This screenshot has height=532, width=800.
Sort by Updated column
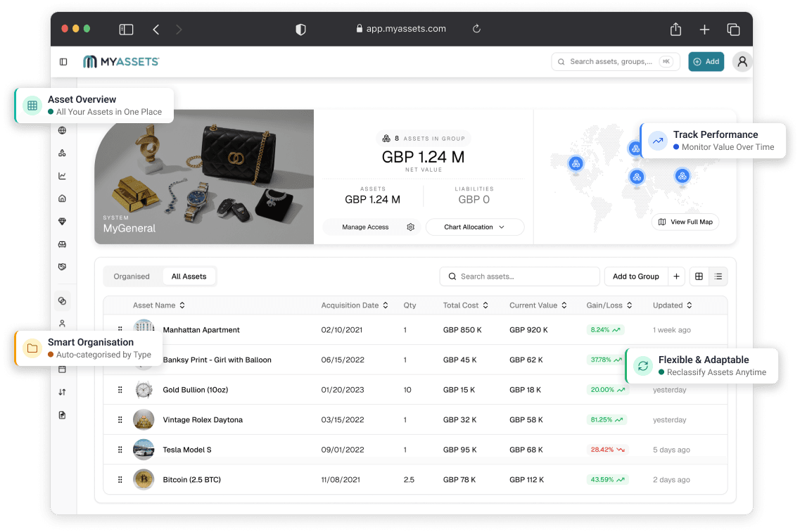[x=673, y=305]
